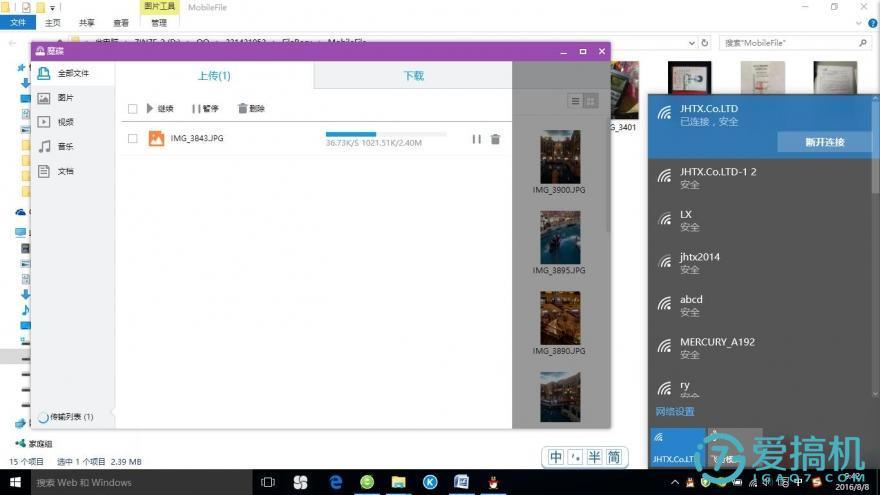Viewport: 880px width, 495px height.
Task: Switch to the 上传(1) tab
Action: point(214,76)
